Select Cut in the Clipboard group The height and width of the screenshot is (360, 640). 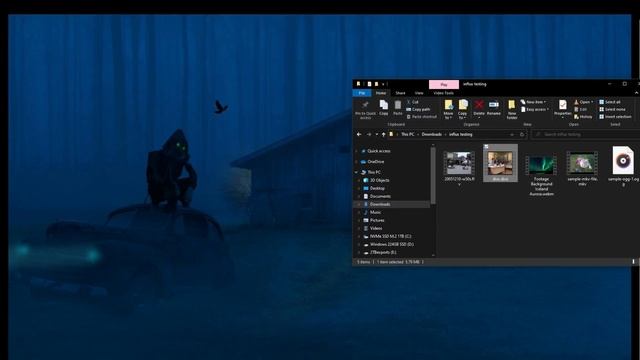pyautogui.click(x=413, y=102)
